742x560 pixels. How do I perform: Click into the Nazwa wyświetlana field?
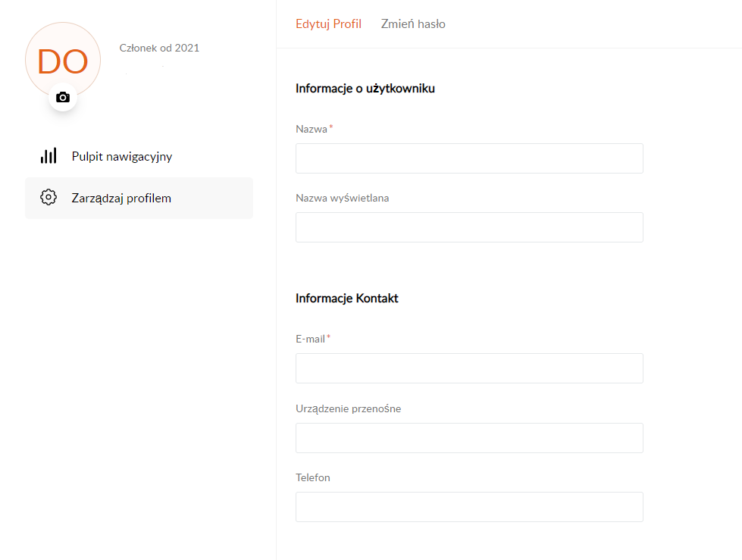[x=469, y=227]
